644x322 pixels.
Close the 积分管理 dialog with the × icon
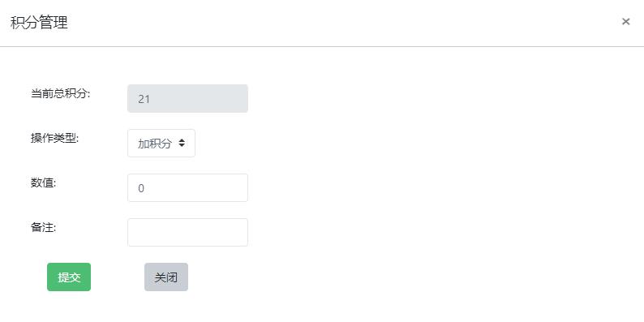click(x=625, y=21)
